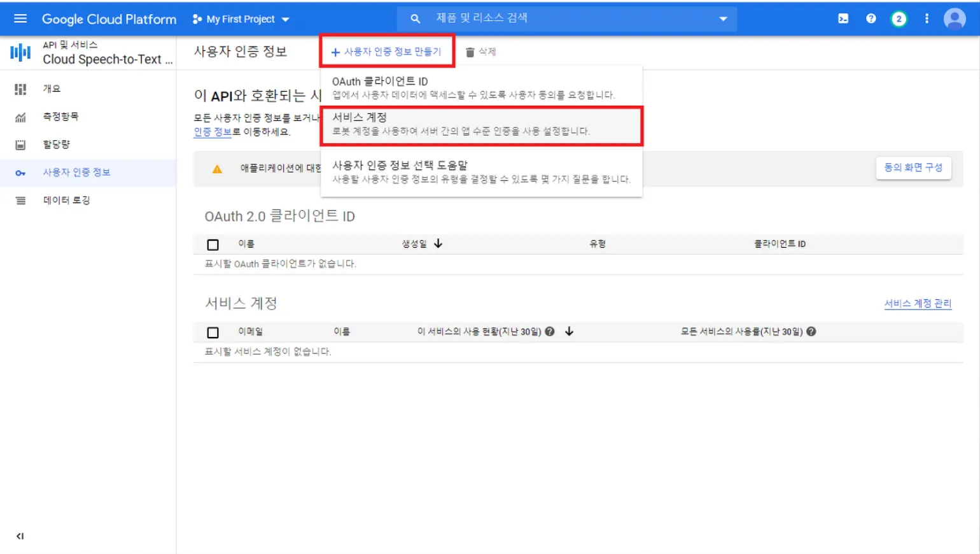
Task: Open the 서비스 계정 관리 link
Action: coord(918,304)
